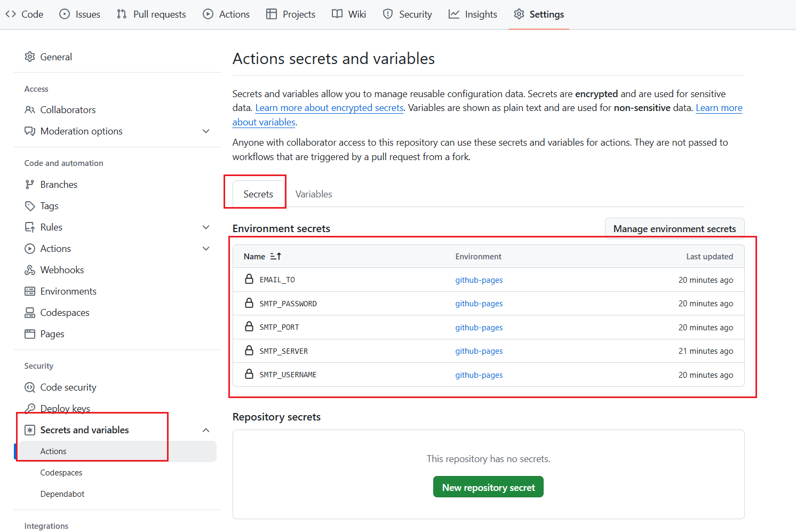Expand the Moderation options chevron

click(x=206, y=131)
